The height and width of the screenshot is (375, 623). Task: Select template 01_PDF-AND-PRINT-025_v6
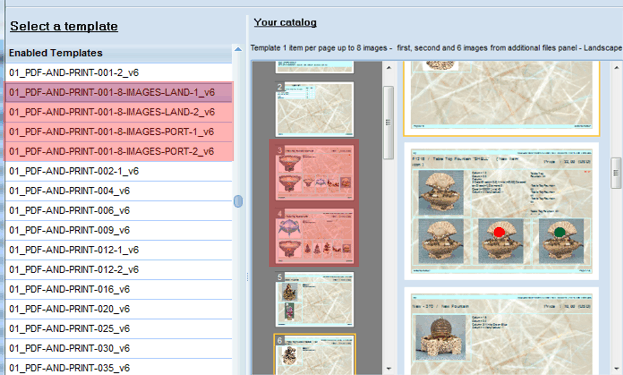pyautogui.click(x=119, y=329)
